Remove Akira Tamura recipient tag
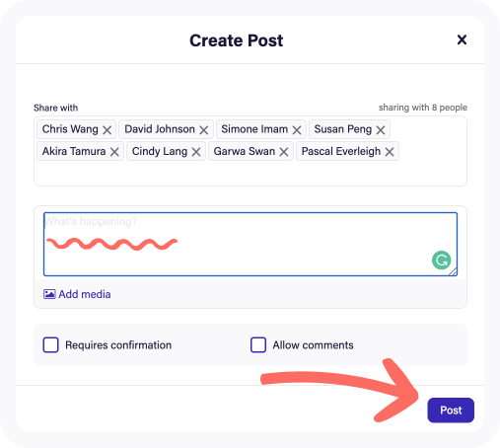Viewport: 500px width, 448px height. tap(114, 152)
